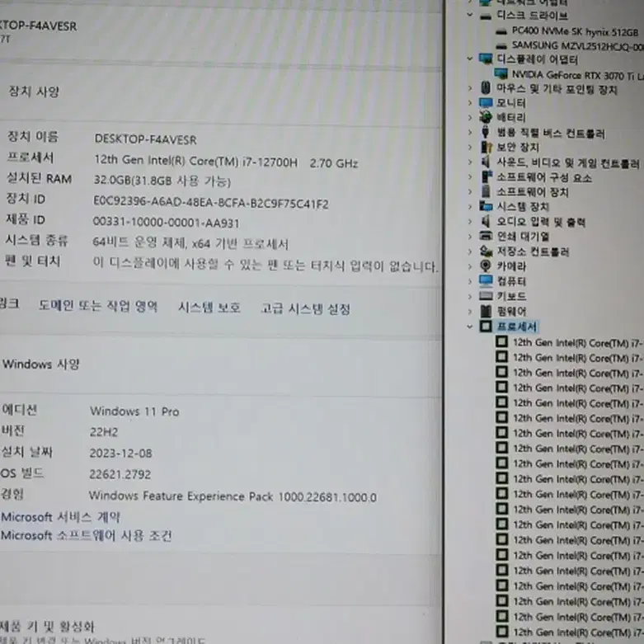Image resolution: width=644 pixels, height=644 pixels.
Task: Click the security device icon beside 보안 장치
Action: (x=487, y=147)
